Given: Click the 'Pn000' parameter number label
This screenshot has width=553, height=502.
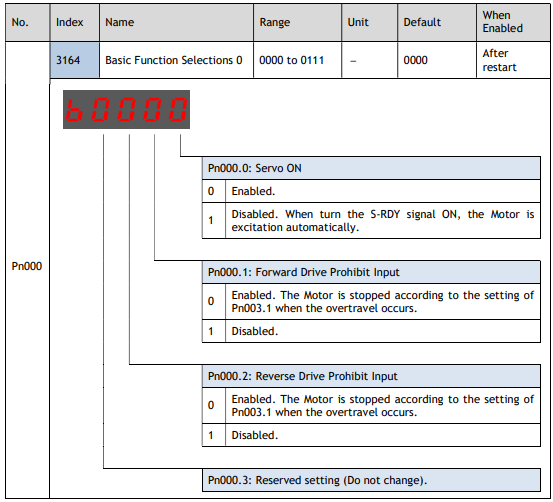Looking at the screenshot, I should click(27, 266).
